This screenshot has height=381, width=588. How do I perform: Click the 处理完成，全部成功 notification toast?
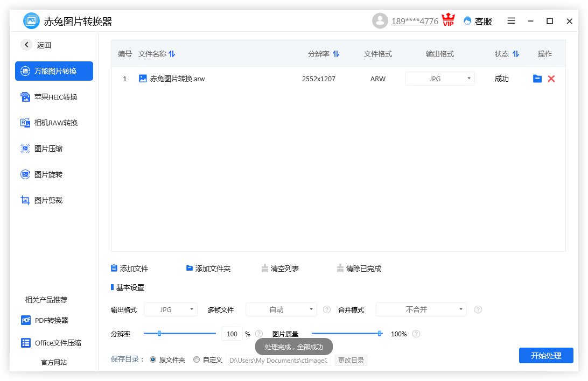(x=294, y=347)
